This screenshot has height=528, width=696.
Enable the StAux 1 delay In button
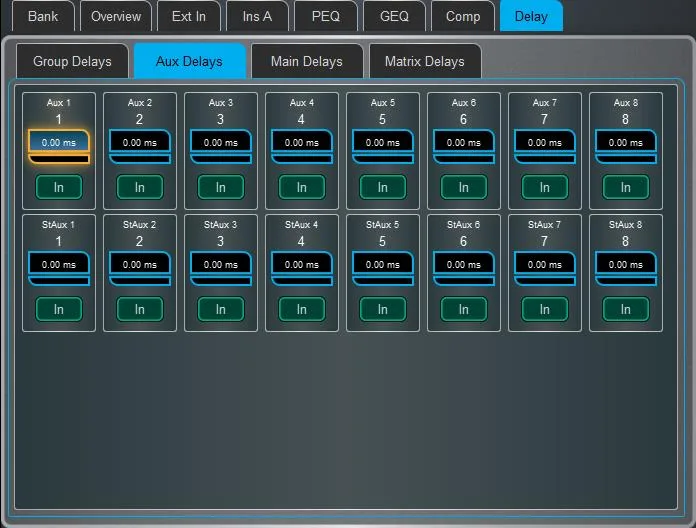[59, 309]
